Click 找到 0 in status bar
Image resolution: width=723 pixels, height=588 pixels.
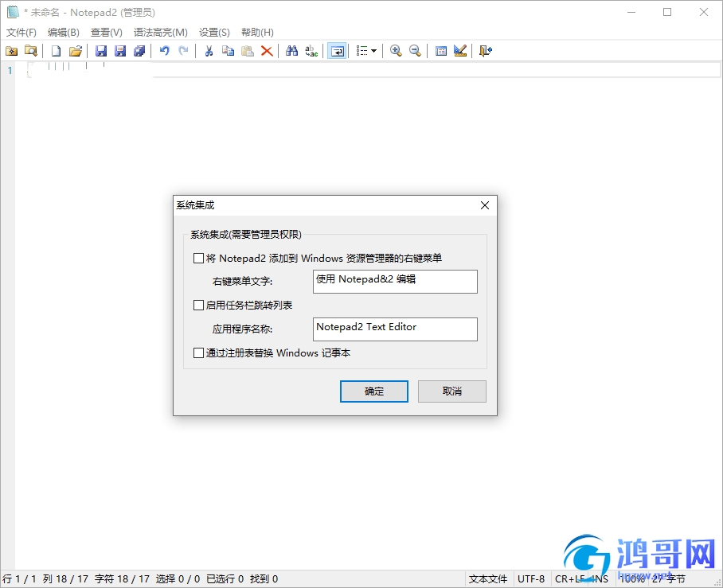(264, 578)
